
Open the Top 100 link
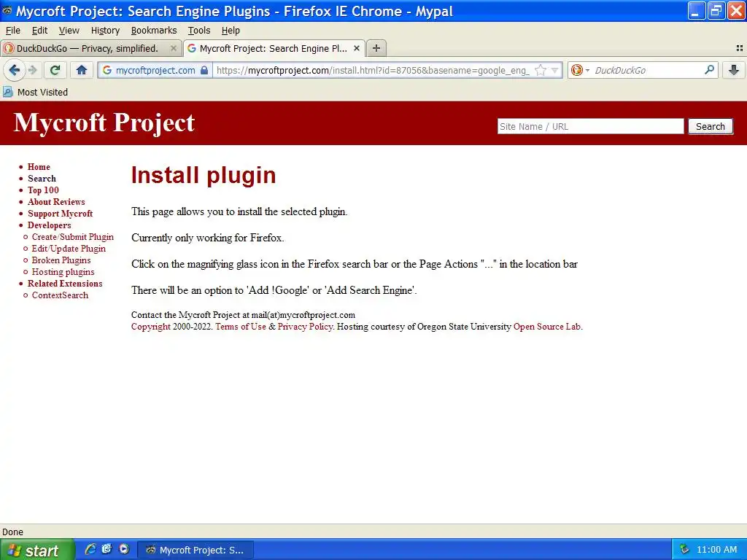point(43,190)
